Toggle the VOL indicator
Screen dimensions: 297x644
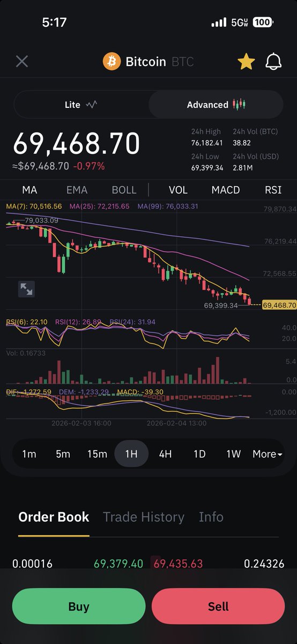click(178, 190)
